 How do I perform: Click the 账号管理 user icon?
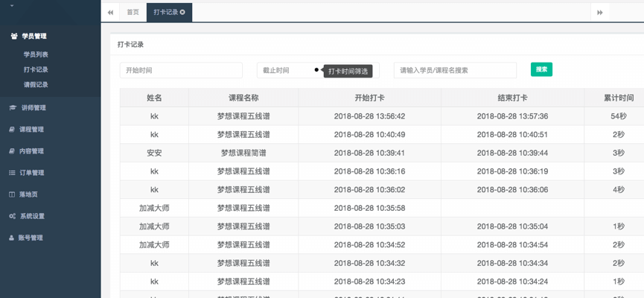(x=12, y=238)
